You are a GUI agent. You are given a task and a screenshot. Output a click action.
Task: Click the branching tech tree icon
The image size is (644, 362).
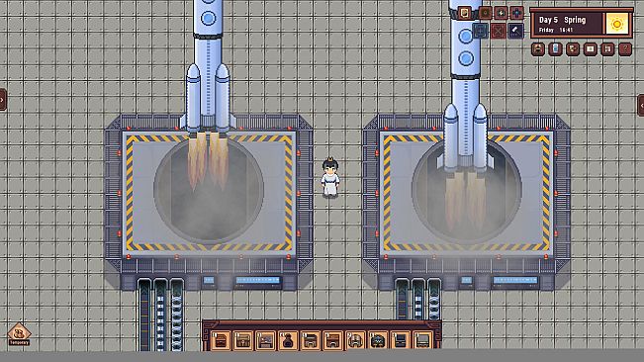tap(573, 49)
